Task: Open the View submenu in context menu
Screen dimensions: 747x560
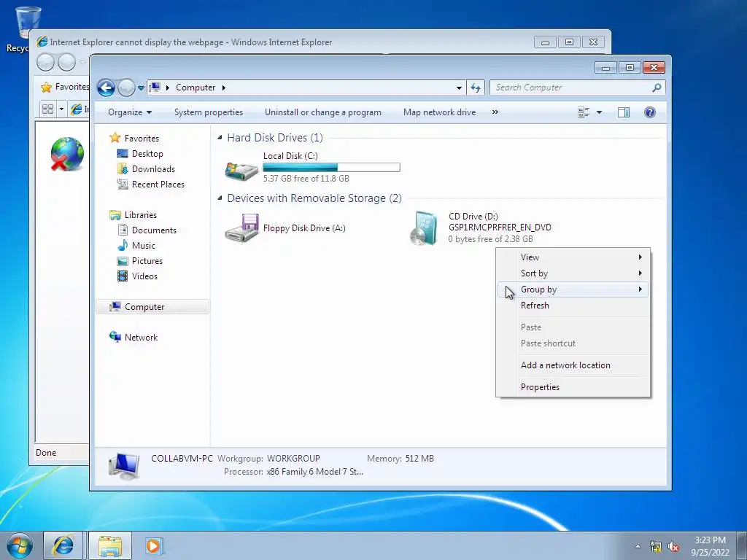Action: (x=573, y=257)
